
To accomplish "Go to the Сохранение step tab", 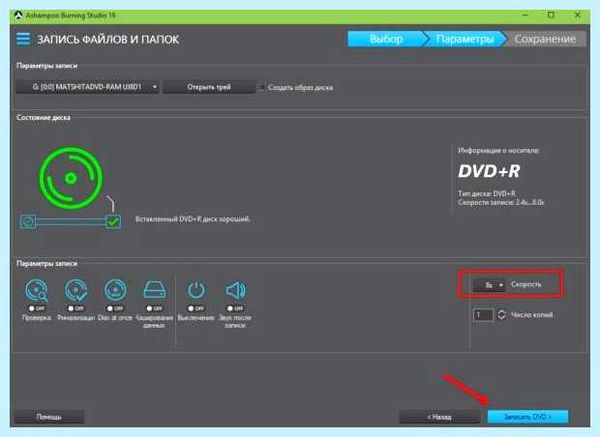I will (x=545, y=39).
